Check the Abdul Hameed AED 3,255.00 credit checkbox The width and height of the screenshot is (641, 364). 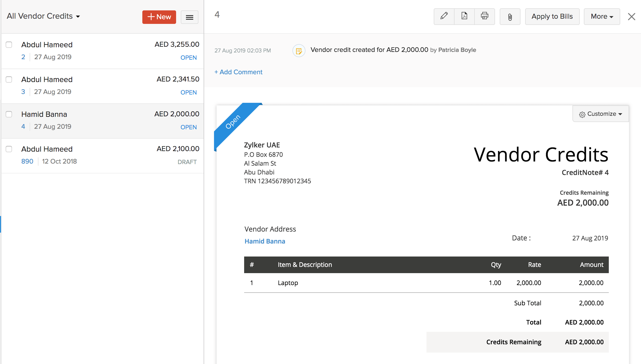pos(9,45)
